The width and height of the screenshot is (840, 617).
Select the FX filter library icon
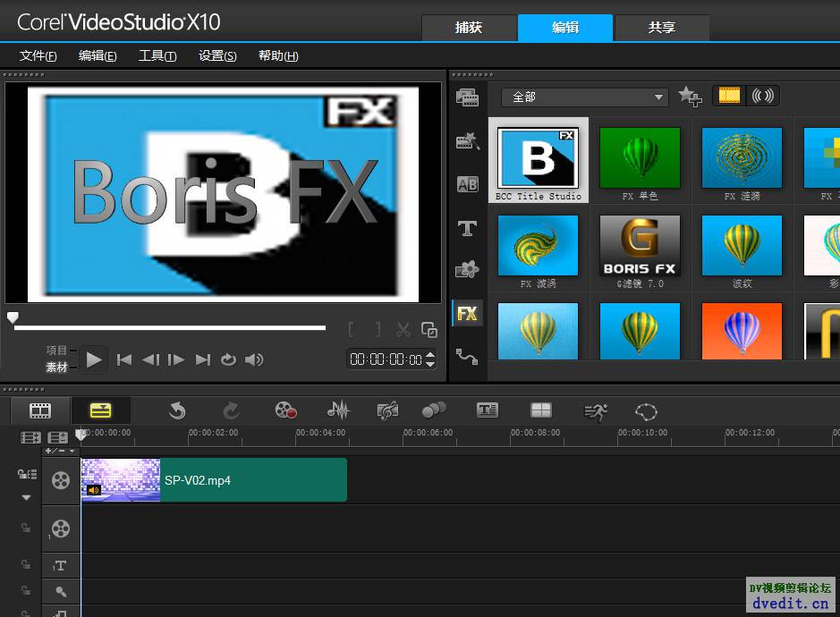[467, 313]
